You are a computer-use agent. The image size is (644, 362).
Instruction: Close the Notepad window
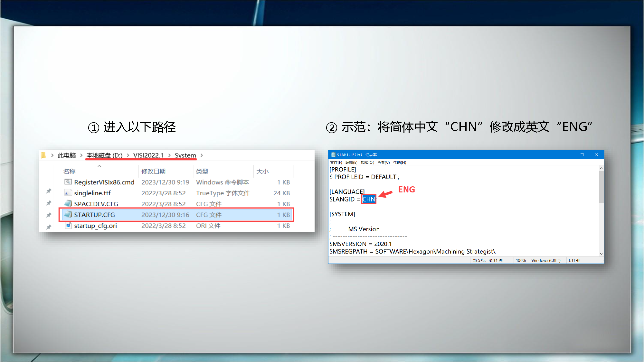point(596,155)
